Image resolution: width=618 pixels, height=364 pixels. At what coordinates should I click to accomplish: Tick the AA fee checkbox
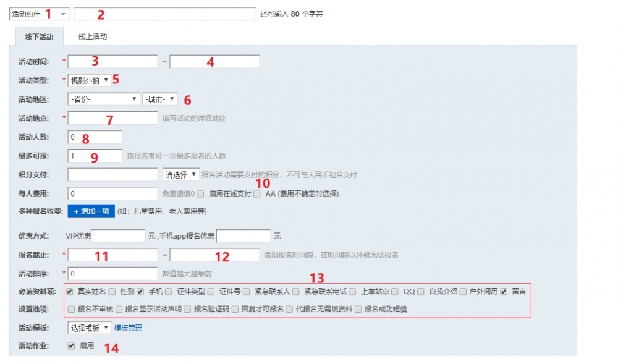pos(256,193)
